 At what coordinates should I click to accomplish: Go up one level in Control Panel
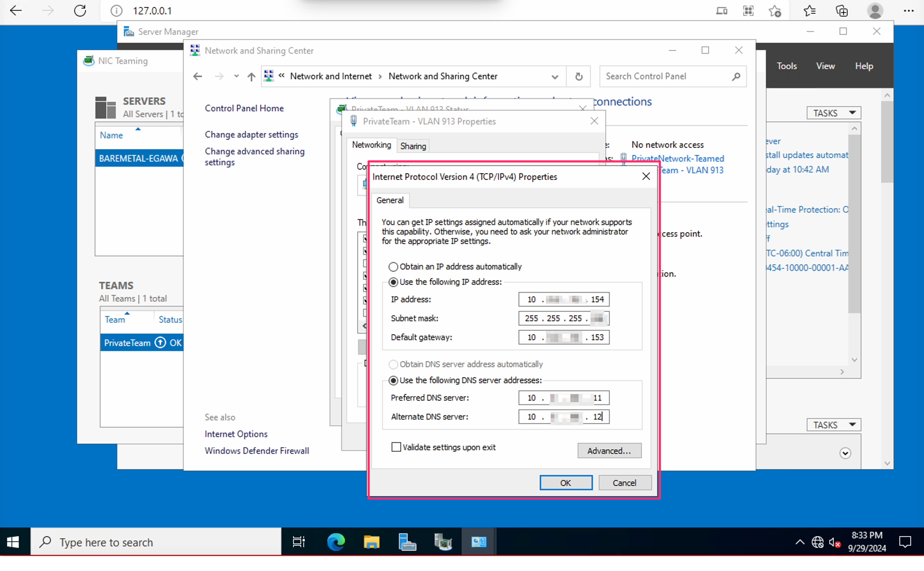point(251,77)
